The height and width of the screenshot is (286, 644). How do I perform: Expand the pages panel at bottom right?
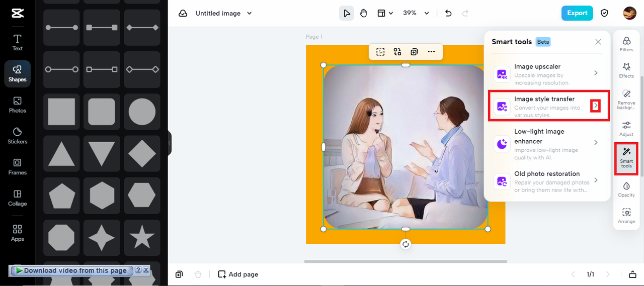pos(632,274)
